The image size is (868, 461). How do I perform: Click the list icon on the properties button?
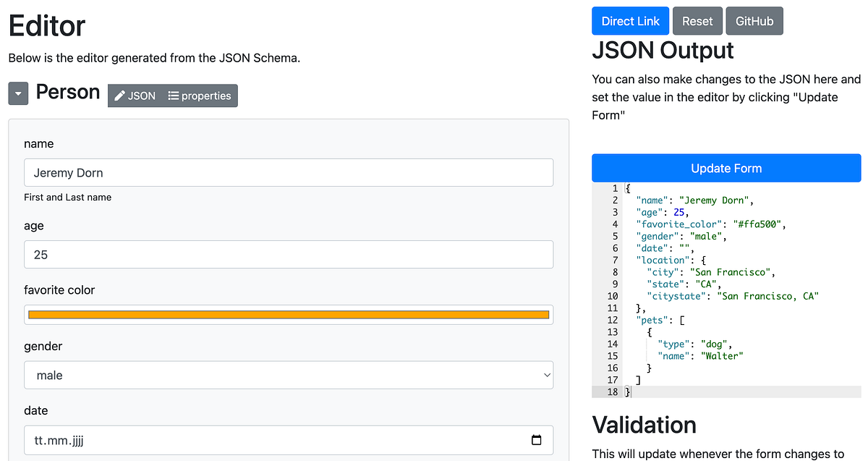[174, 95]
